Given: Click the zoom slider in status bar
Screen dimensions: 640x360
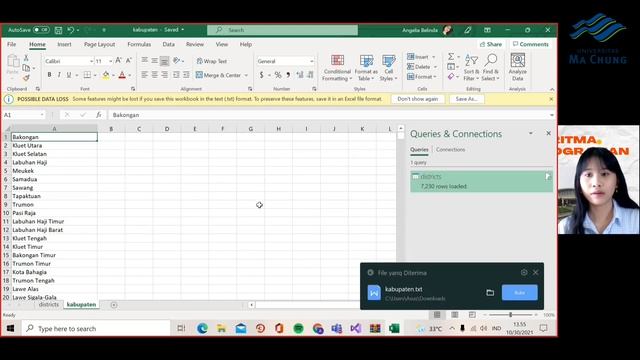Looking at the screenshot, I should (511, 315).
